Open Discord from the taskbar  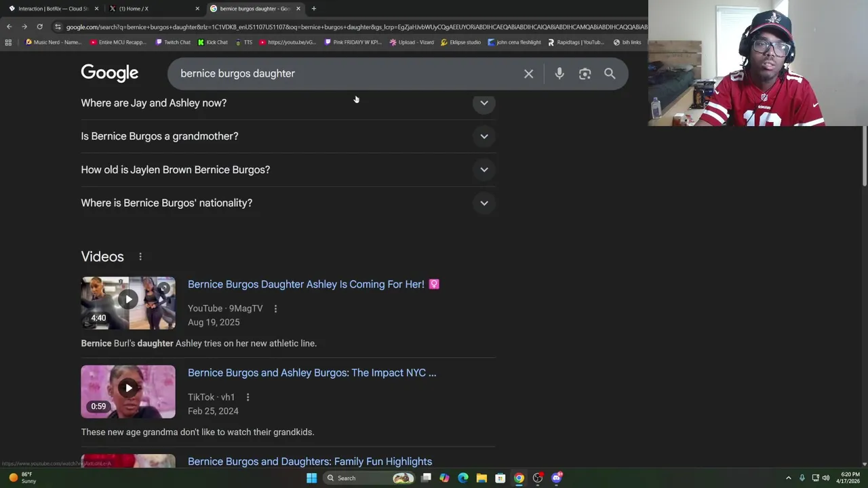point(556,478)
